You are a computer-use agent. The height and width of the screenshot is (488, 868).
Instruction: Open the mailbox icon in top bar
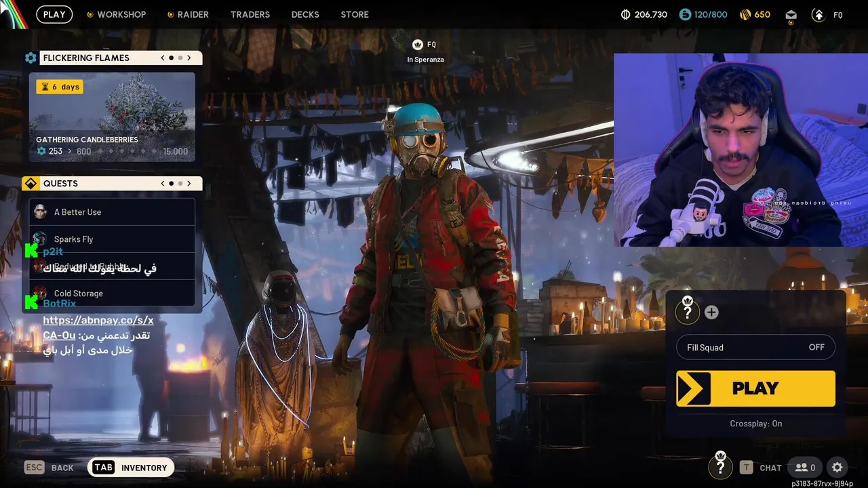(x=791, y=15)
